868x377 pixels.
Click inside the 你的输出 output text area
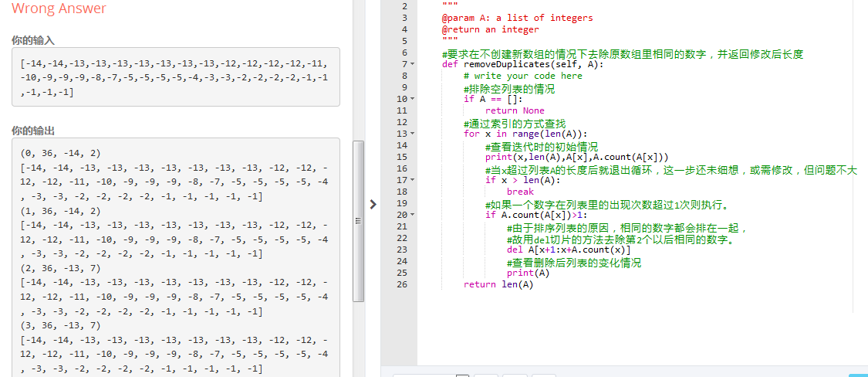coord(176,255)
